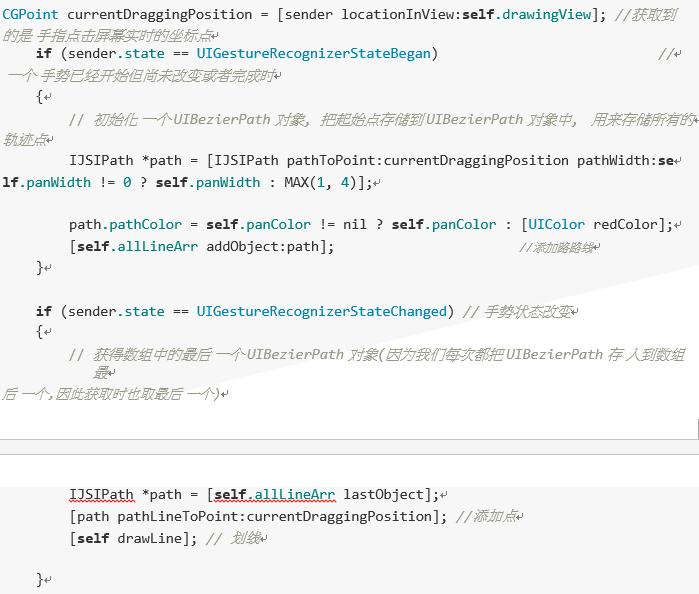Click self.panWidth != 0 condition text

click(67, 182)
